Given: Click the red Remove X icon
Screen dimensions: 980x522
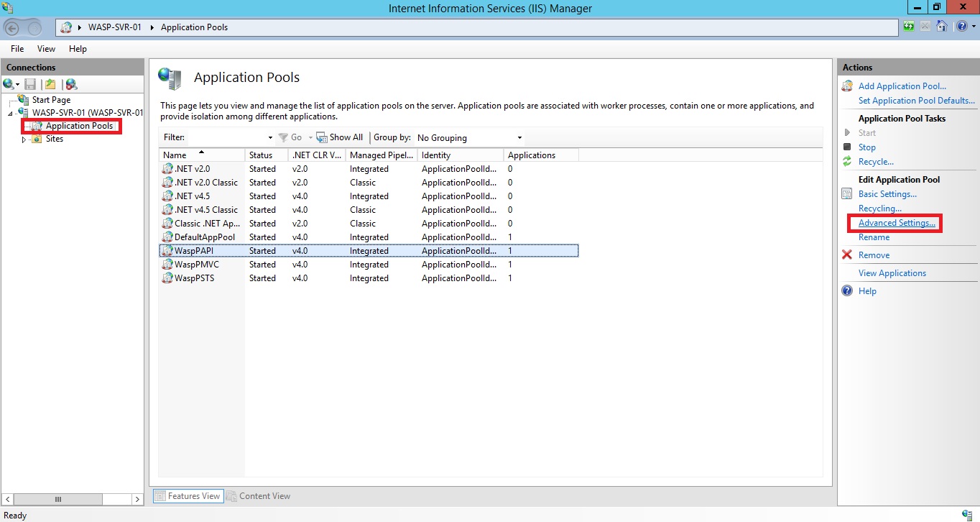Looking at the screenshot, I should pos(847,255).
